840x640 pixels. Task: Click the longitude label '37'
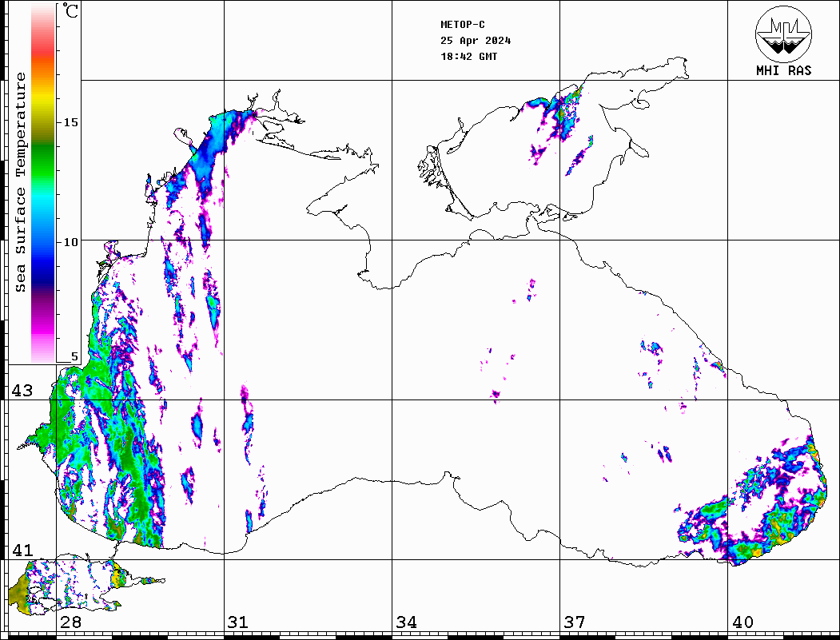point(575,622)
